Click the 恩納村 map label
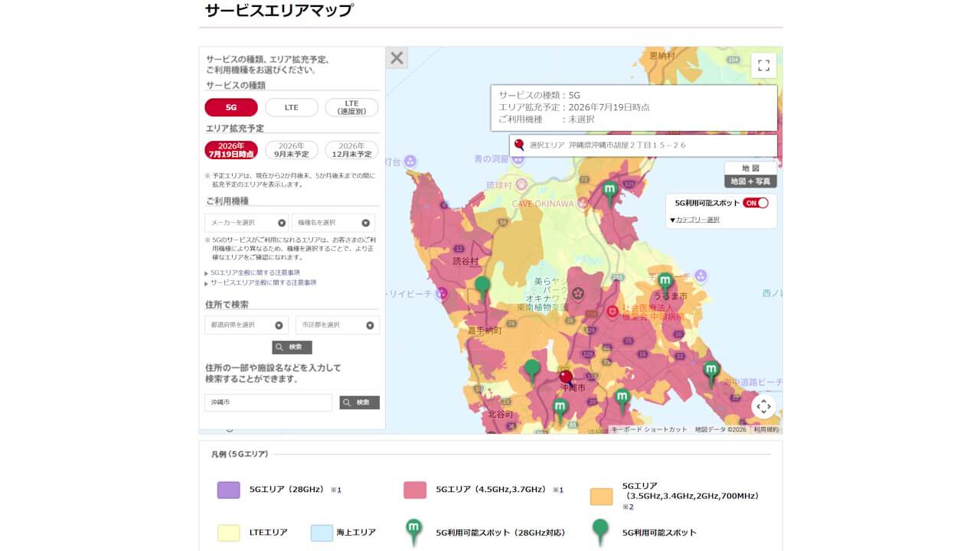This screenshot has width=980, height=551. click(661, 56)
